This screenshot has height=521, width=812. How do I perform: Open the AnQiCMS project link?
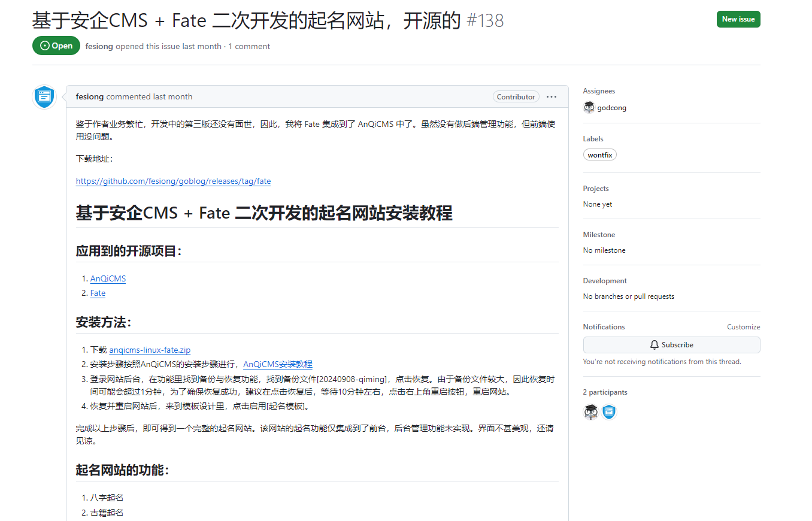click(x=108, y=278)
